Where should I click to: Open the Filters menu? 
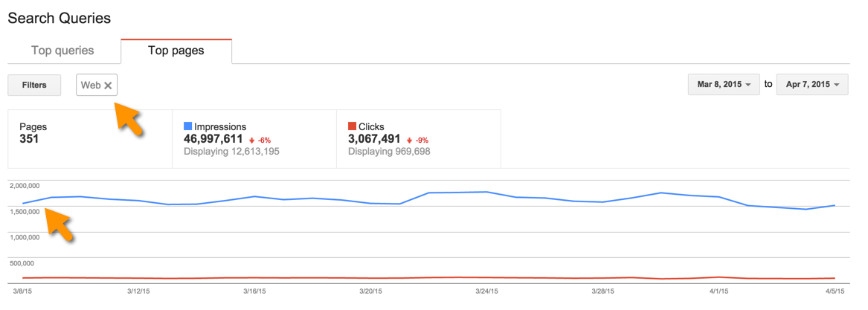(x=34, y=85)
